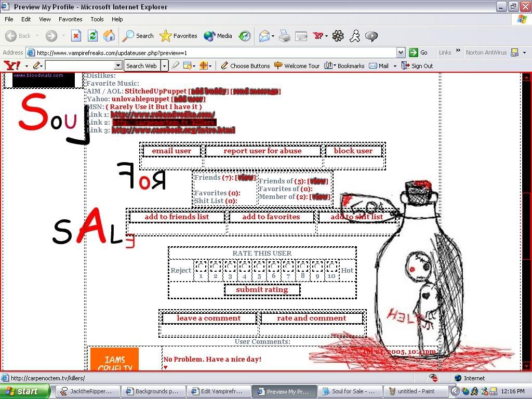Click the Norton AntiVirus icon
This screenshot has width=532, height=399.
(x=515, y=52)
